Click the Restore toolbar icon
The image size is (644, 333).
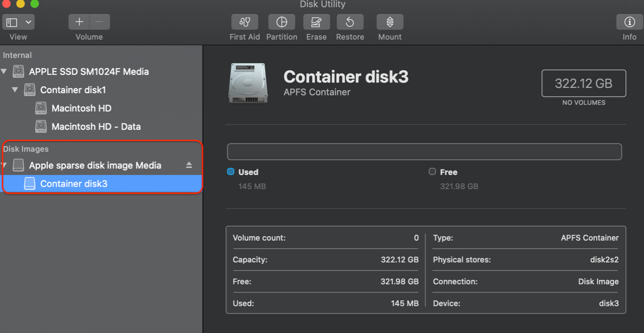(x=350, y=23)
